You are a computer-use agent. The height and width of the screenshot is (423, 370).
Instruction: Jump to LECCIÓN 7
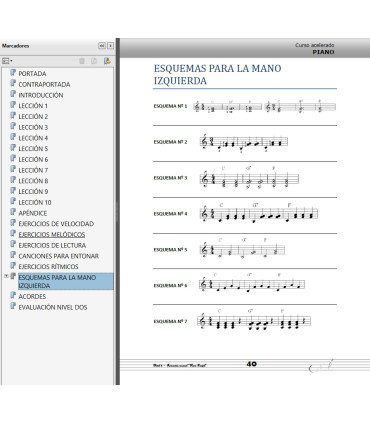pyautogui.click(x=33, y=170)
